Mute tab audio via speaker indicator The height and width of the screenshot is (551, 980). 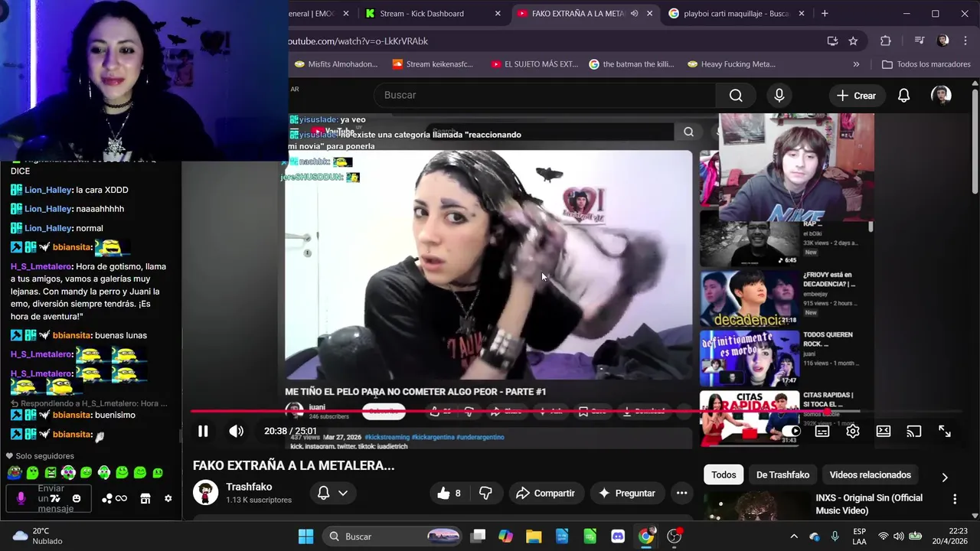[634, 13]
